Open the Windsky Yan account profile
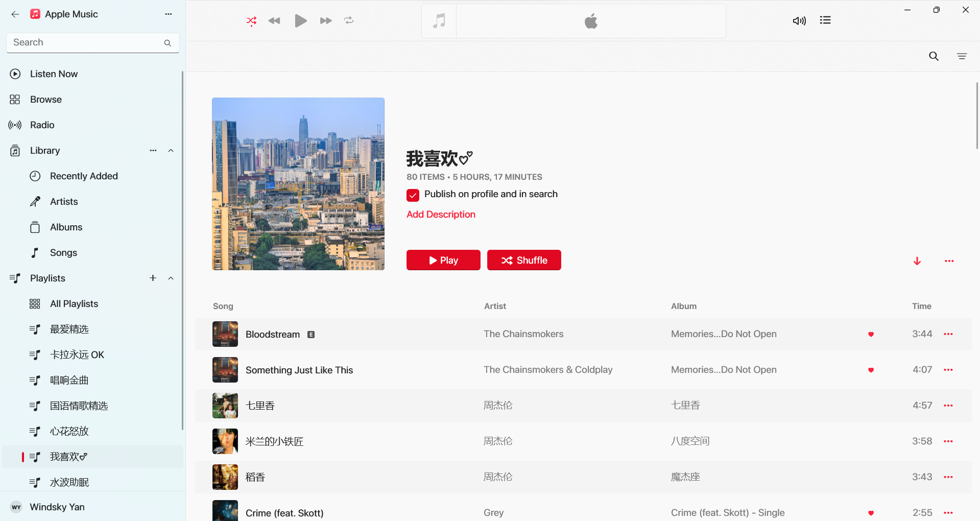 (x=92, y=507)
